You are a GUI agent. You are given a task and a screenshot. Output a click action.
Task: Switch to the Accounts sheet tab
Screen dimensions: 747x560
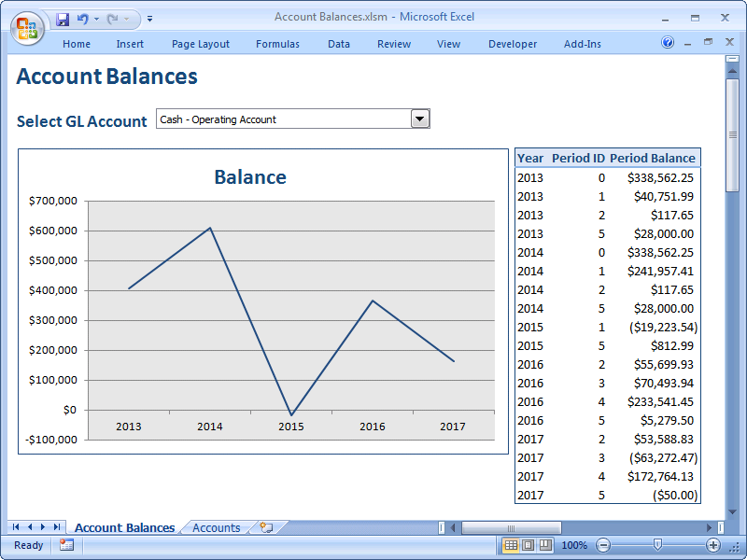click(x=216, y=527)
